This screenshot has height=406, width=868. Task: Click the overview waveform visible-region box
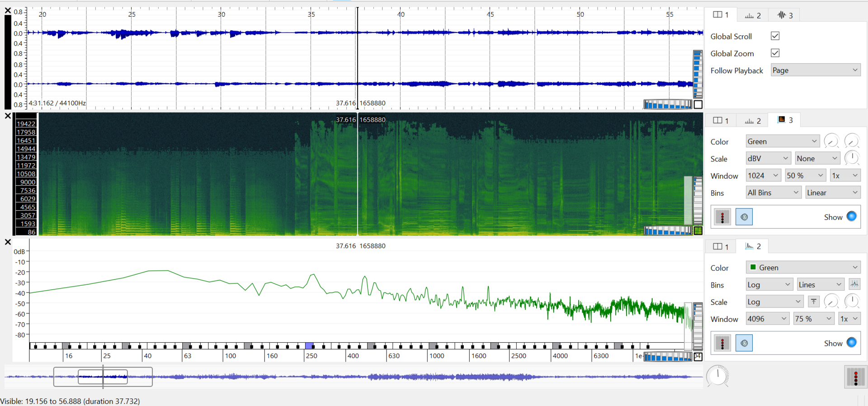[103, 377]
